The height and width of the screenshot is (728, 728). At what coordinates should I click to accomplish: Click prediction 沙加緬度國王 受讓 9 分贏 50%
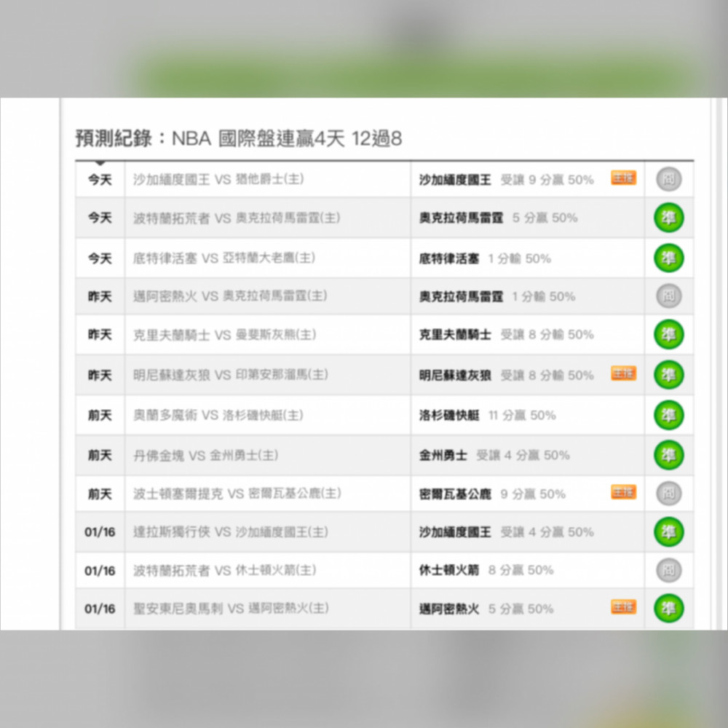[507, 180]
